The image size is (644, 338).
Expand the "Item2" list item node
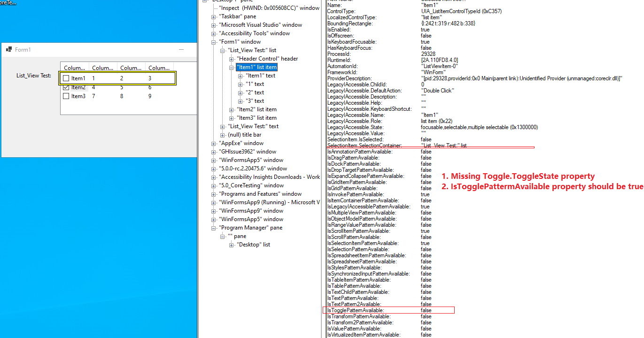pyautogui.click(x=231, y=109)
